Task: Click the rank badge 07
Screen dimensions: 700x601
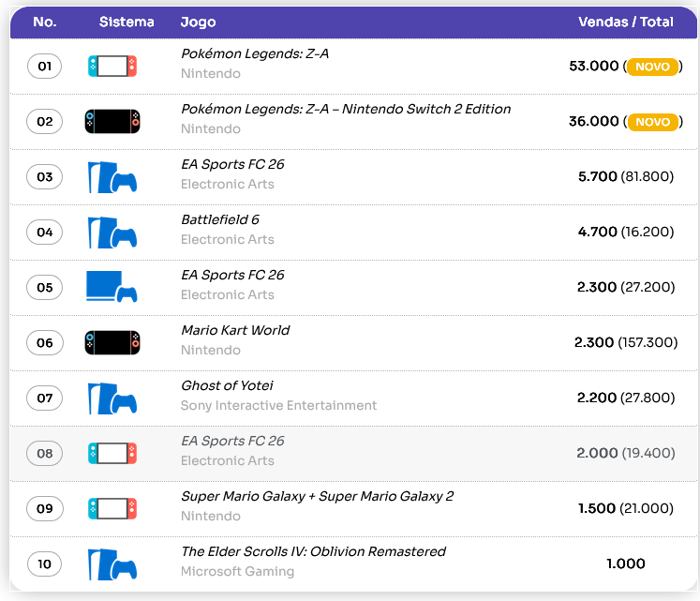Action: coord(45,398)
